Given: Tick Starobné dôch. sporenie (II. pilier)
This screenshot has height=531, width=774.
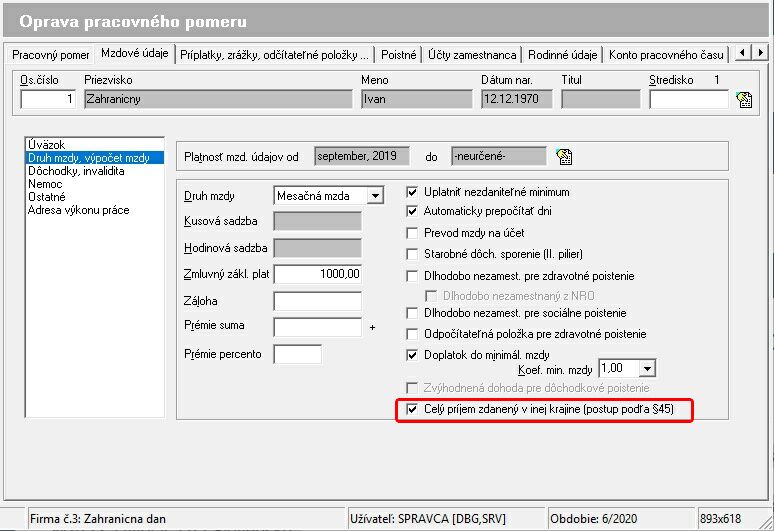Looking at the screenshot, I should point(412,254).
